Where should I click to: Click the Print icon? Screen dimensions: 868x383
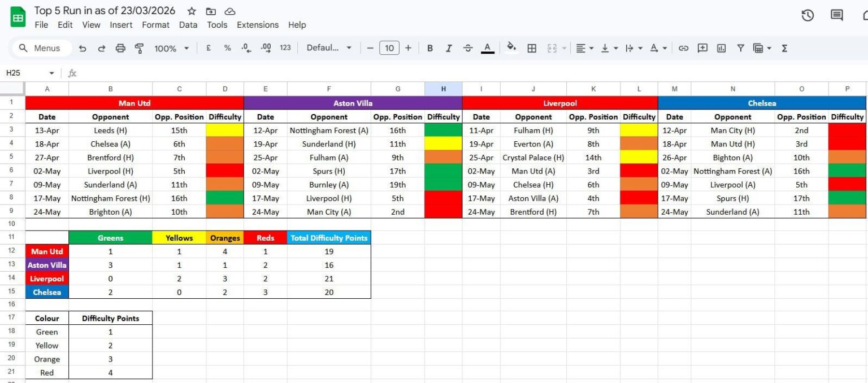click(120, 48)
